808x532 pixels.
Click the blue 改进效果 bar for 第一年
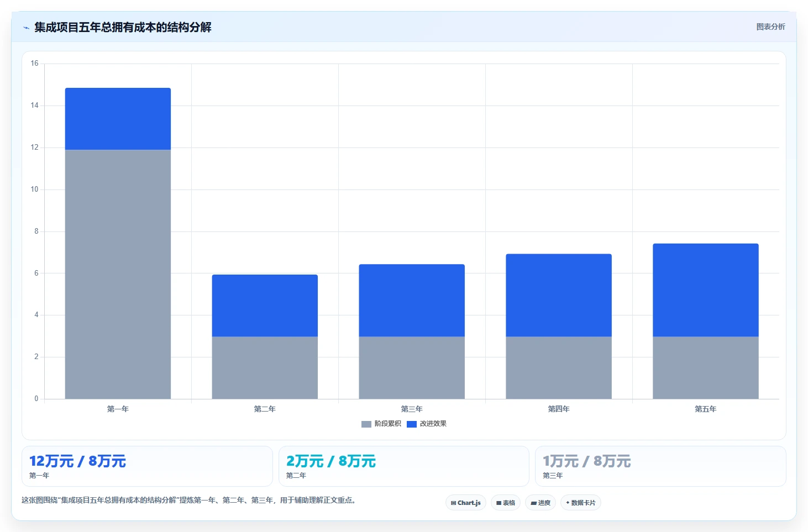(118, 119)
